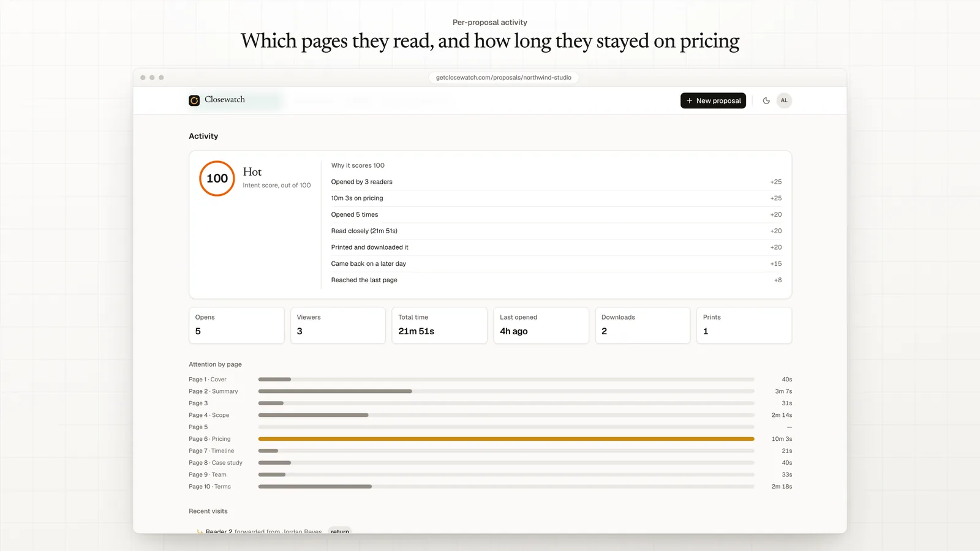Image resolution: width=980 pixels, height=551 pixels.
Task: Select the Prints stat card
Action: point(744,325)
